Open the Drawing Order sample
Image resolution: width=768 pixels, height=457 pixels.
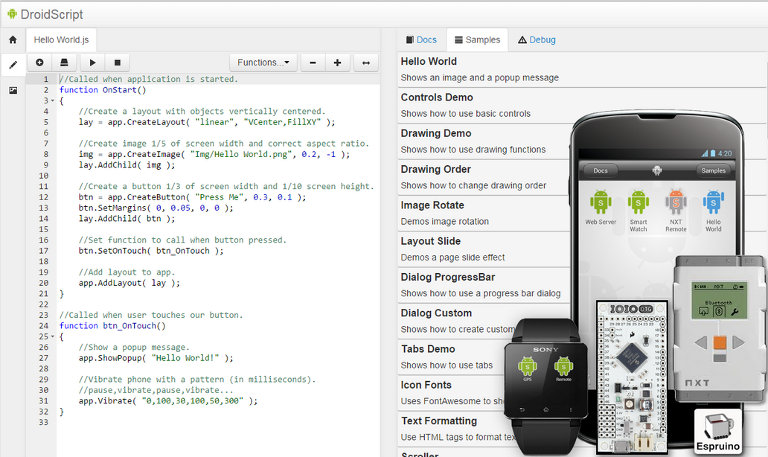click(x=485, y=177)
